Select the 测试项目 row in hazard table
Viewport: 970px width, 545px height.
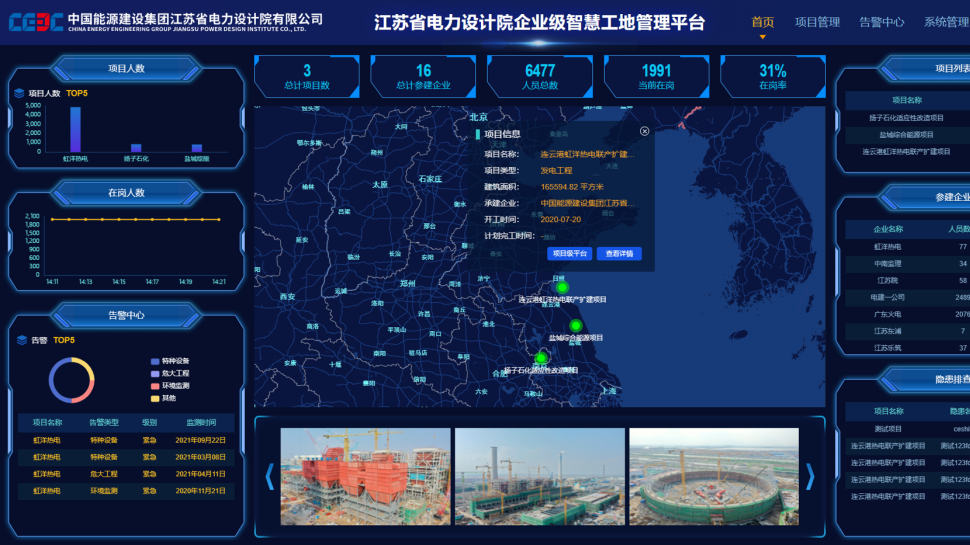[x=907, y=429]
